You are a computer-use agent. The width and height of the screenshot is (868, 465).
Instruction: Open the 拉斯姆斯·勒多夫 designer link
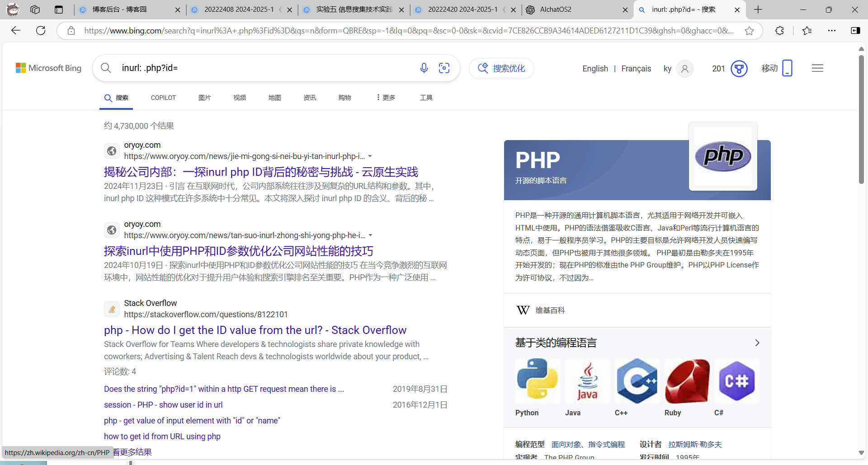click(695, 445)
